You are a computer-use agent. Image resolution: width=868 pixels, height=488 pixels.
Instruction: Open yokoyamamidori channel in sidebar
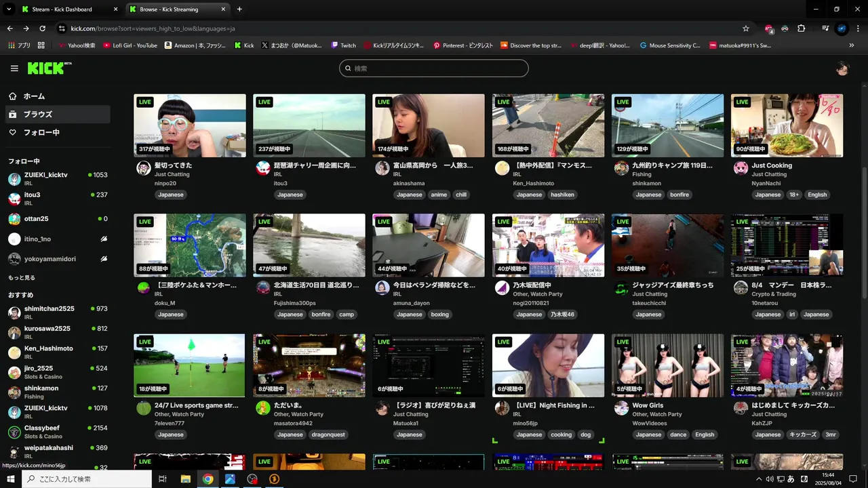point(58,259)
